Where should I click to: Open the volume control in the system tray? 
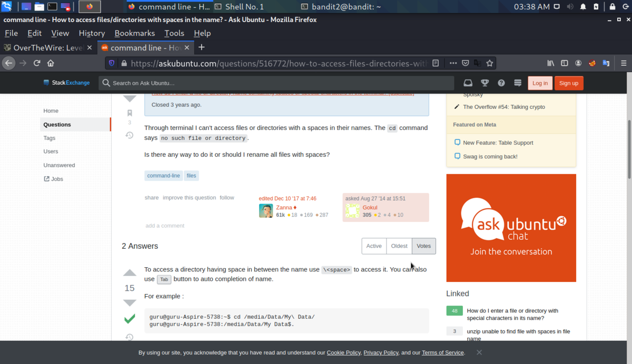click(x=570, y=7)
